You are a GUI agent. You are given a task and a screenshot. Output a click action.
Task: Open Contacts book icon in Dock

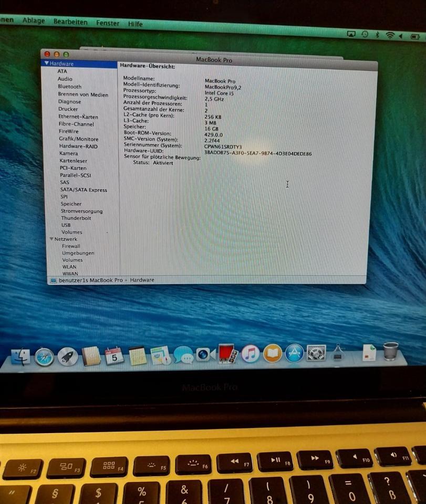click(91, 356)
